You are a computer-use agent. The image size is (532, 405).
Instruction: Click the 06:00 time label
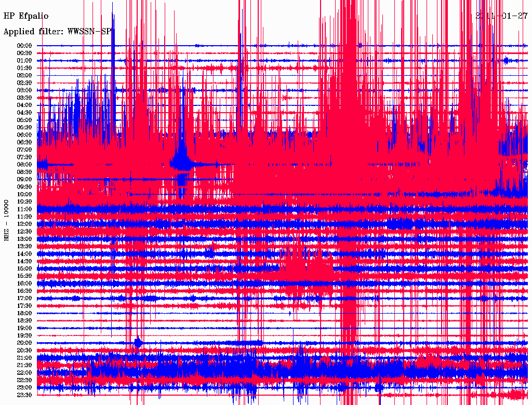pyautogui.click(x=24, y=135)
